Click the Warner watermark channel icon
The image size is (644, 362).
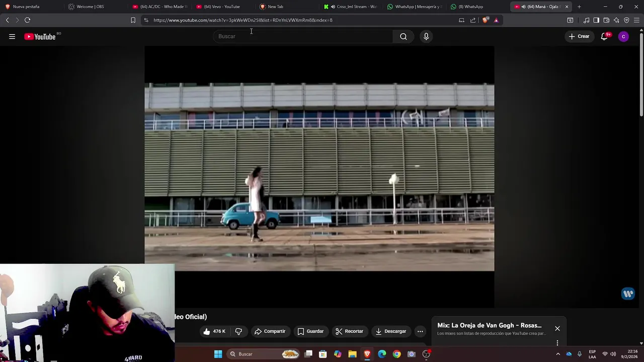(628, 294)
